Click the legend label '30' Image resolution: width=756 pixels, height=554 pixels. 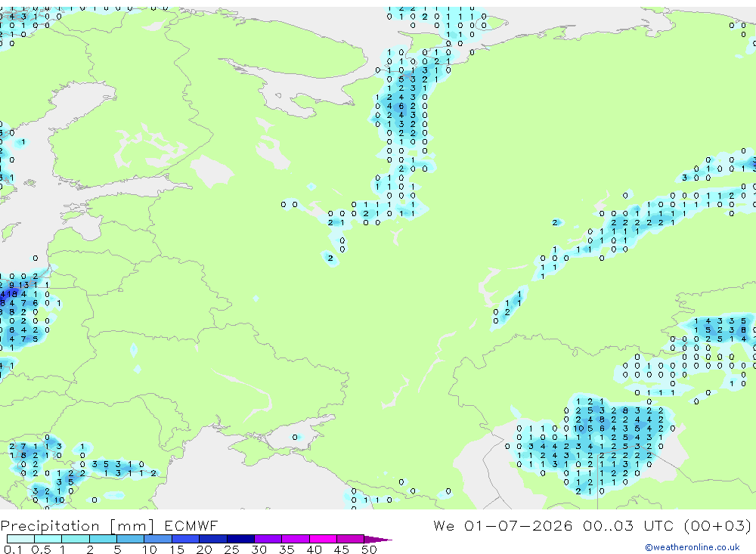(259, 549)
